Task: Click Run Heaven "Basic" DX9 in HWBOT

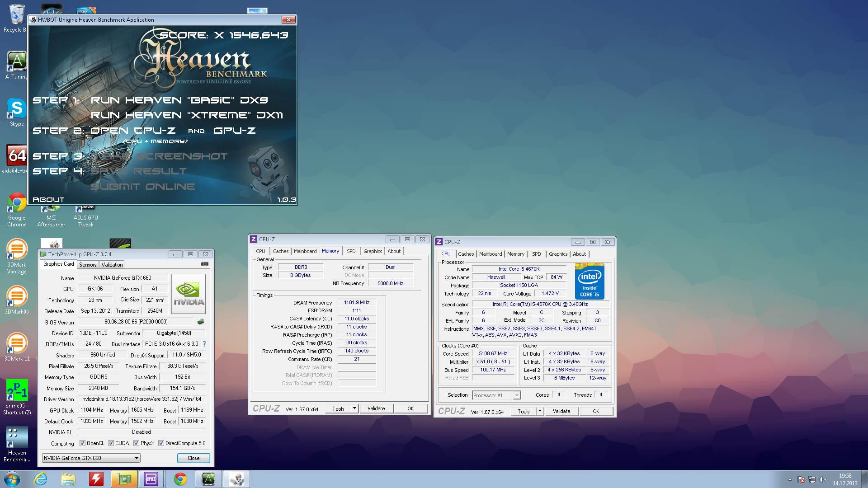Action: (x=179, y=100)
